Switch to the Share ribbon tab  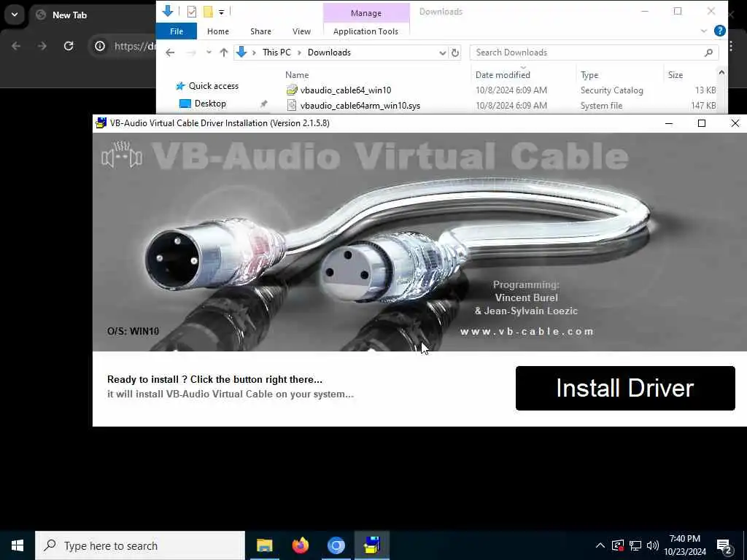coord(260,31)
